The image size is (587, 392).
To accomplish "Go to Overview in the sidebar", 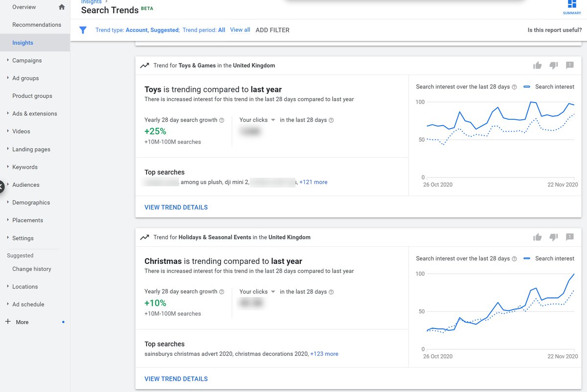I will [24, 7].
